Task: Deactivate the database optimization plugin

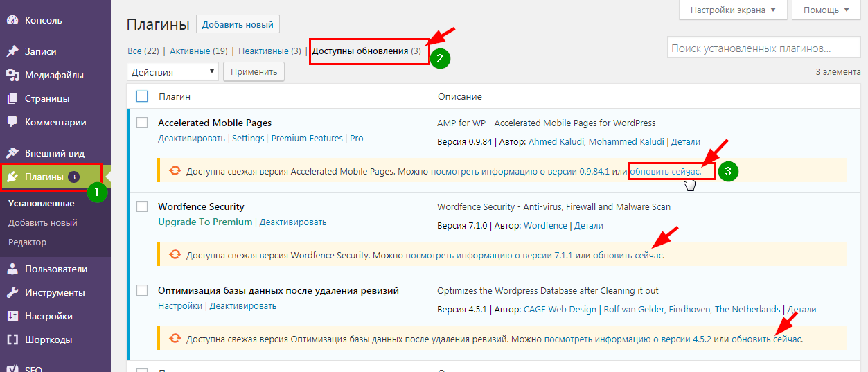Action: coord(243,306)
